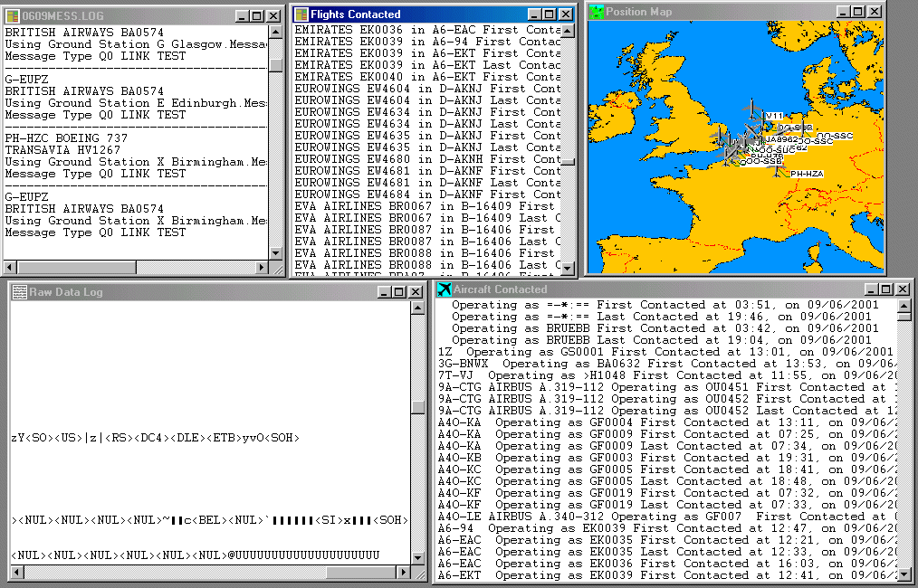This screenshot has height=588, width=918.
Task: Click the up arrow of Aircraft Contacted scrollbar
Action: pyautogui.click(x=904, y=306)
